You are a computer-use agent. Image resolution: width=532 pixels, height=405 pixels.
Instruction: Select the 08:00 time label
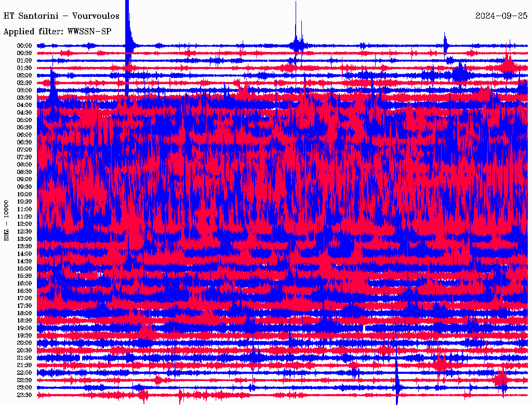click(x=24, y=165)
